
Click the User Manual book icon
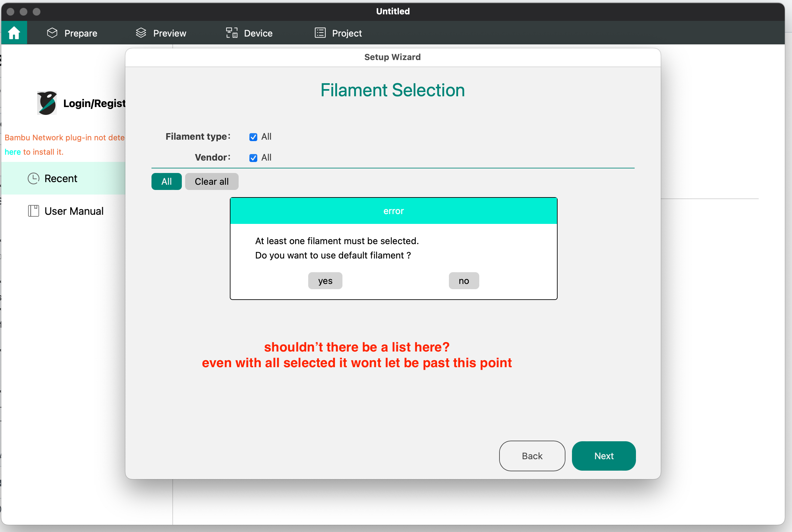[x=34, y=211]
